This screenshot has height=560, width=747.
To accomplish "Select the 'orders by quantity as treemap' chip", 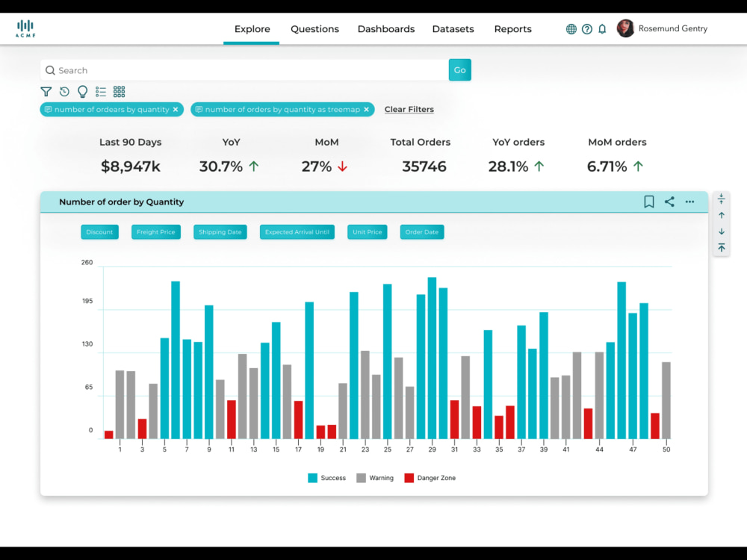I will (x=282, y=110).
